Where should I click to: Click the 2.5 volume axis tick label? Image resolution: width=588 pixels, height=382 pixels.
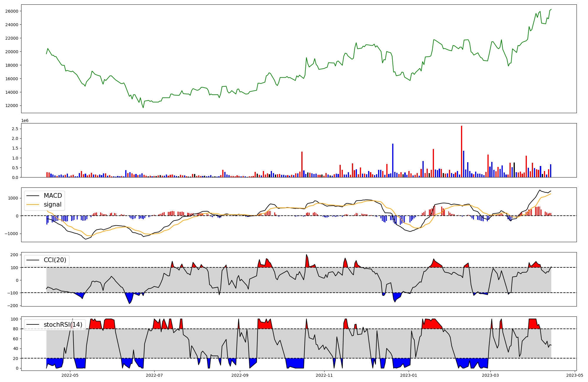(15, 129)
